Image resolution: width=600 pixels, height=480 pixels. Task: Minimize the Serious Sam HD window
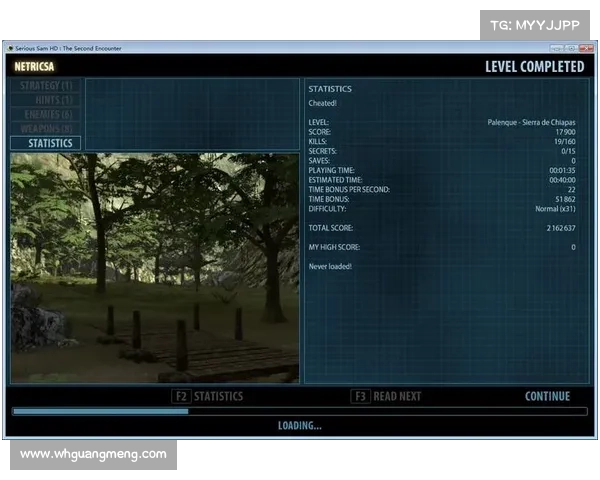point(557,47)
